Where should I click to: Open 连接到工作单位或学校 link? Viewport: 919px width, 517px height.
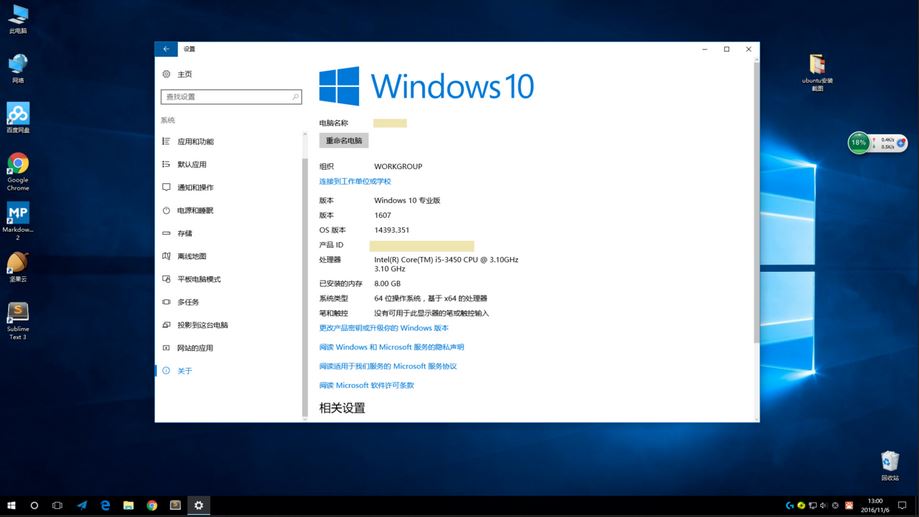[355, 182]
